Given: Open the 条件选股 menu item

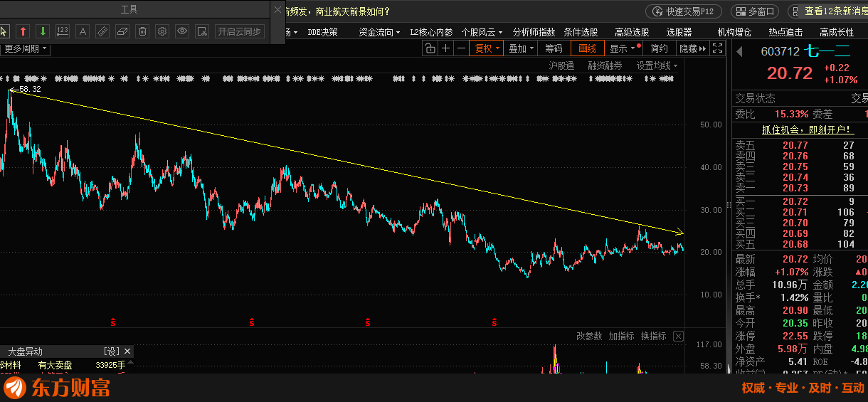Looking at the screenshot, I should pos(581,32).
